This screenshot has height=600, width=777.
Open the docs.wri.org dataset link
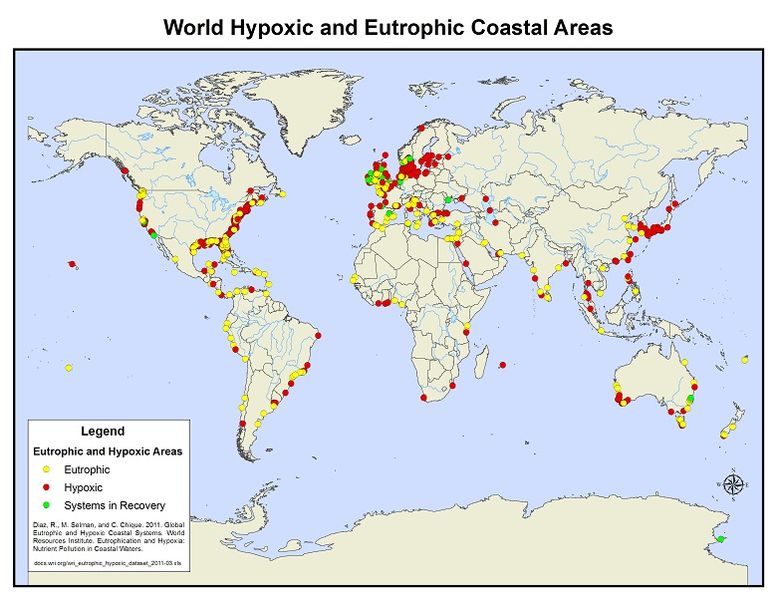[108, 563]
